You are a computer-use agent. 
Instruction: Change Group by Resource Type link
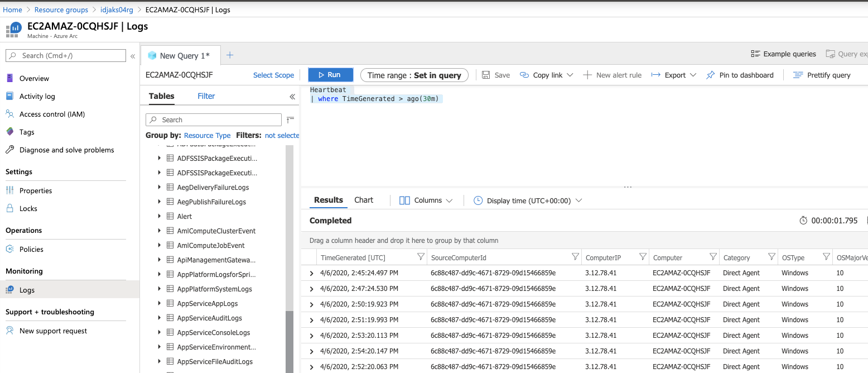(x=207, y=135)
